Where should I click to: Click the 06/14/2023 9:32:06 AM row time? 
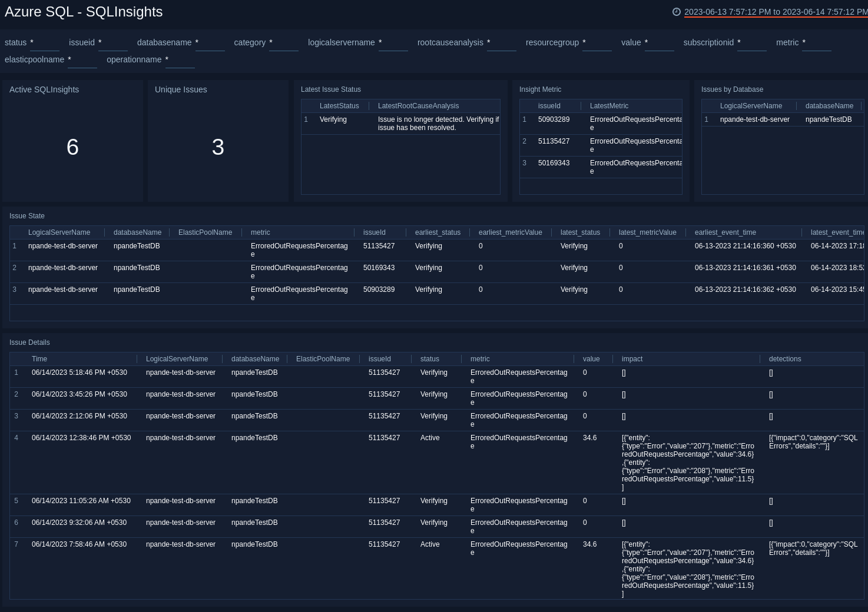pyautogui.click(x=79, y=523)
